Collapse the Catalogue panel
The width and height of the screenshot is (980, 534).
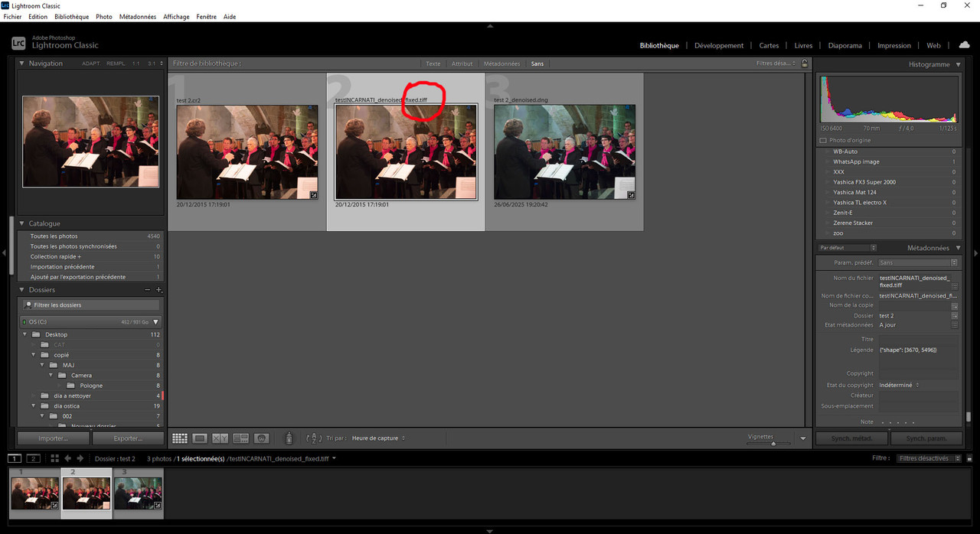point(21,223)
